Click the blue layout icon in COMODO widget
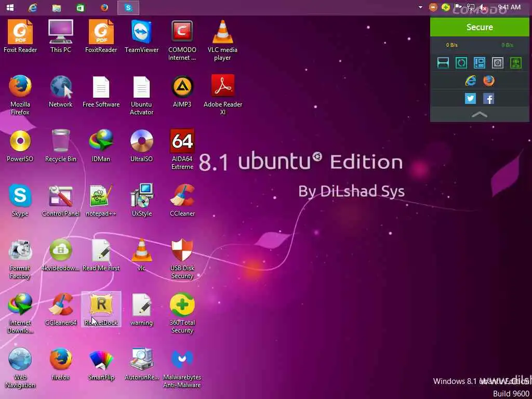Image resolution: width=532 pixels, height=399 pixels. 480,63
